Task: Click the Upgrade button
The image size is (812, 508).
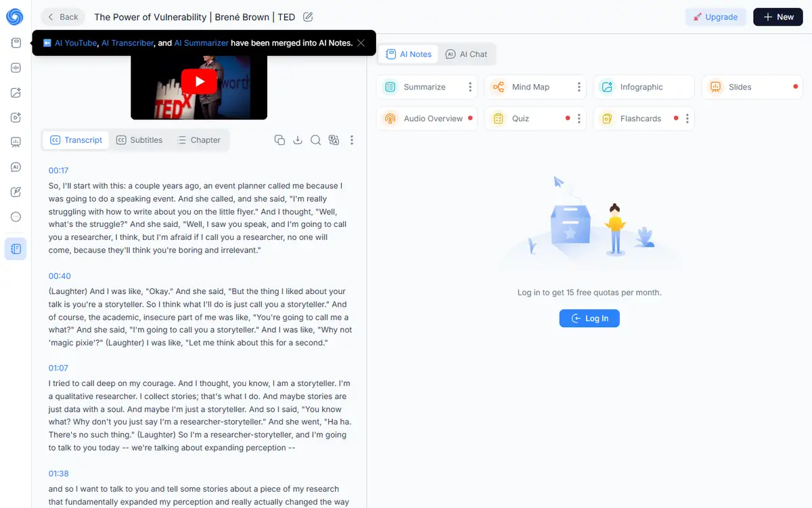Action: (716, 17)
